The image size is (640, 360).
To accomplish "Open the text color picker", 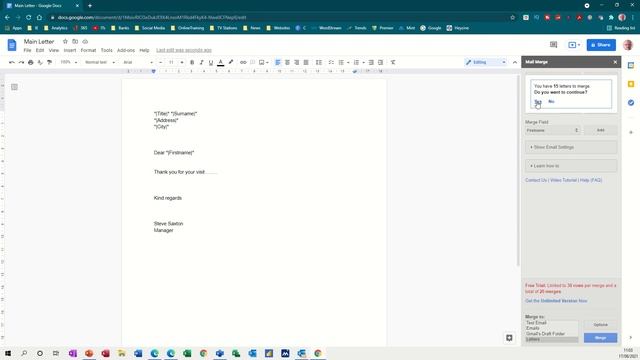I will click(x=220, y=62).
